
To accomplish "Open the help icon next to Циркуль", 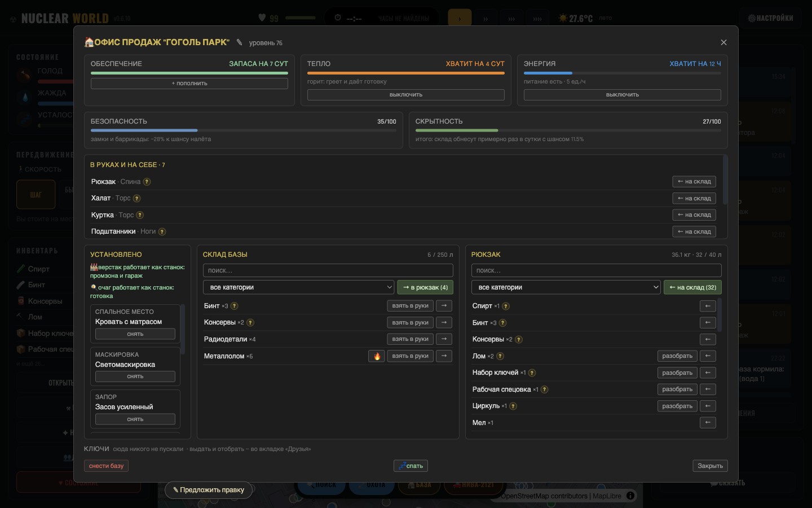I will click(x=513, y=406).
